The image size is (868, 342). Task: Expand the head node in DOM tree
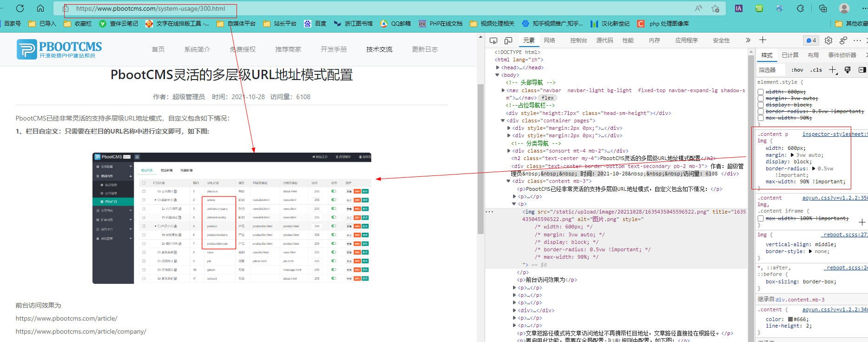pyautogui.click(x=498, y=67)
